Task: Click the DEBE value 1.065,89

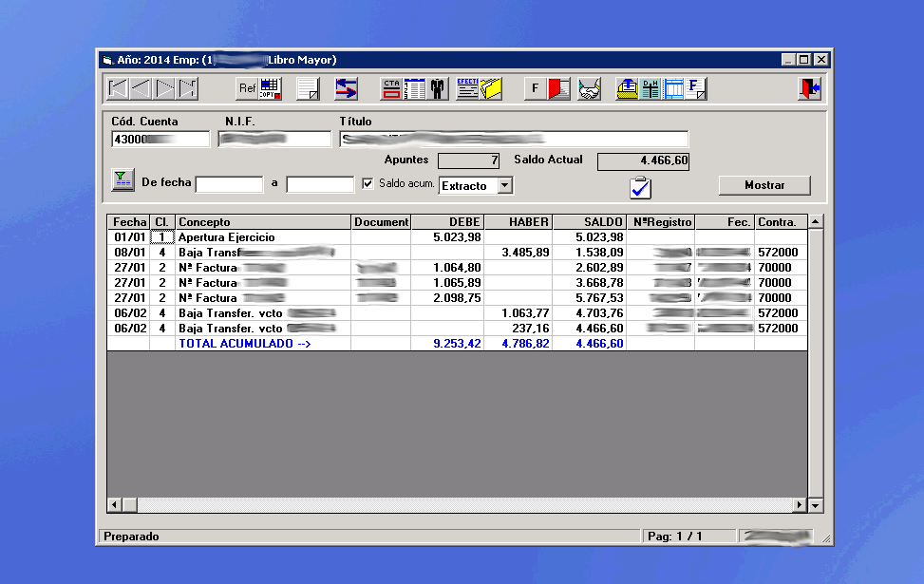Action: tap(457, 284)
